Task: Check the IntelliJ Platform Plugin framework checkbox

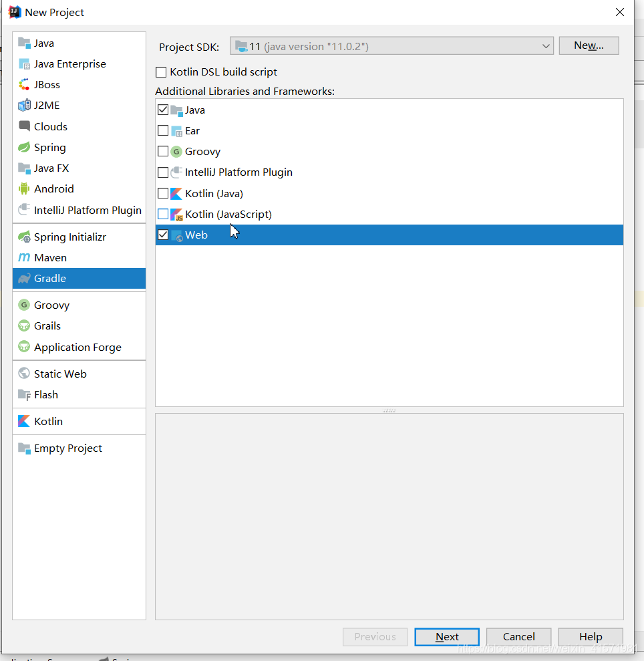Action: pyautogui.click(x=163, y=172)
